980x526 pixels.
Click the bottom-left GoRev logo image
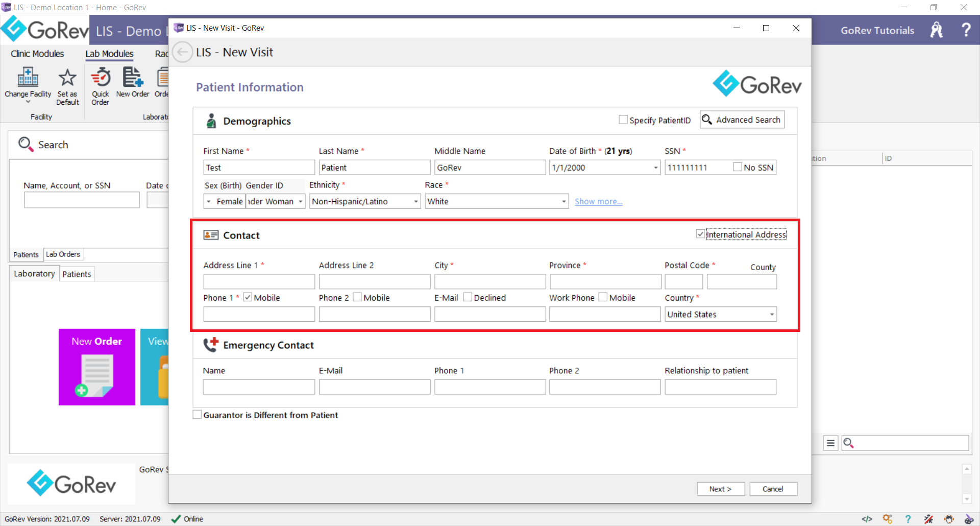click(x=71, y=483)
